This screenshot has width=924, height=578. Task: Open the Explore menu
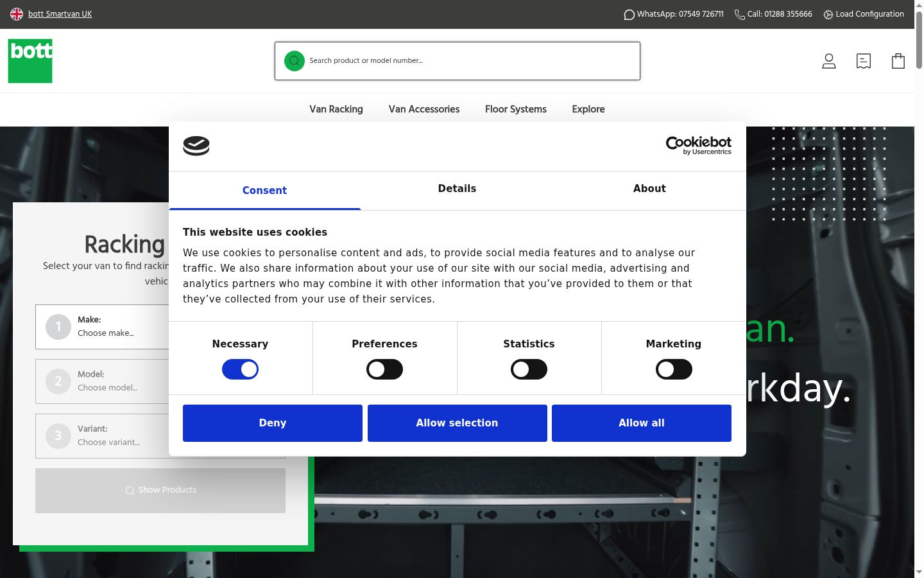pyautogui.click(x=588, y=109)
